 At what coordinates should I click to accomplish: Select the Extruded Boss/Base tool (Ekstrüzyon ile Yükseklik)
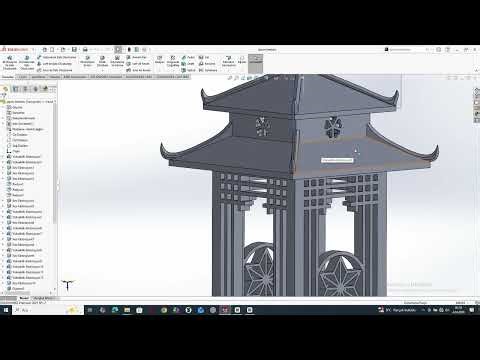(x=10, y=62)
